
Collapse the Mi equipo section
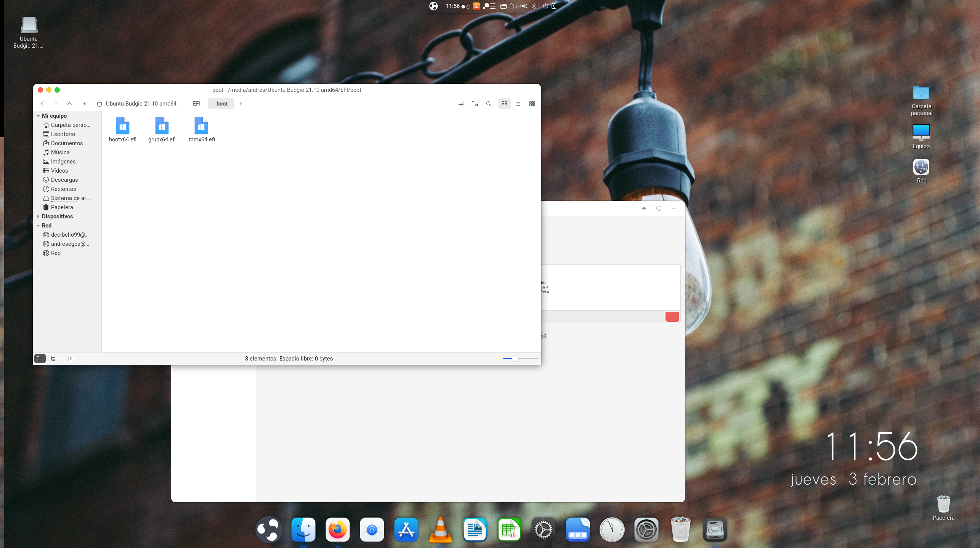(x=38, y=116)
